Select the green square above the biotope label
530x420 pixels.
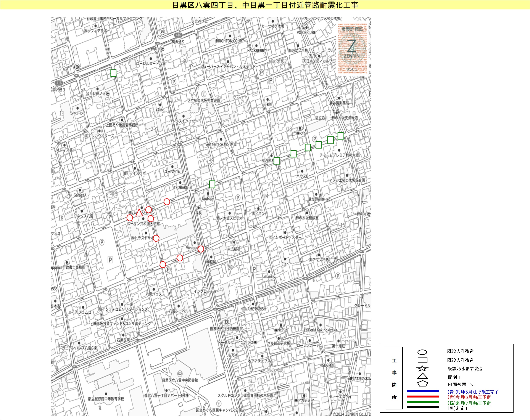click(x=212, y=184)
